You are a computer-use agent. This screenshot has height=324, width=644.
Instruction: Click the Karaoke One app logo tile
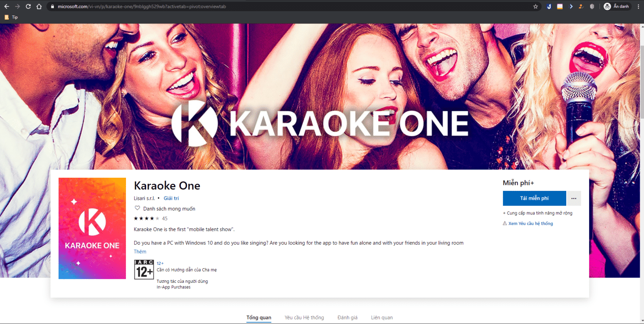click(x=92, y=228)
